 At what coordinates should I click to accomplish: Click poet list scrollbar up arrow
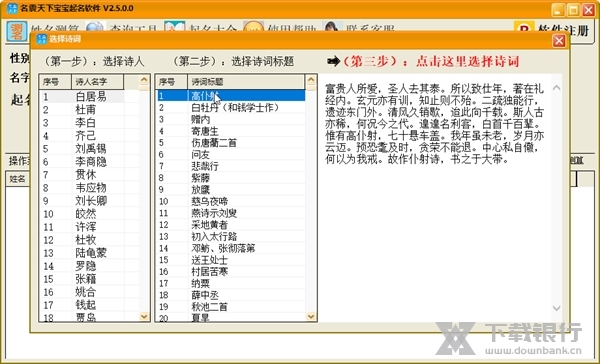(144, 80)
